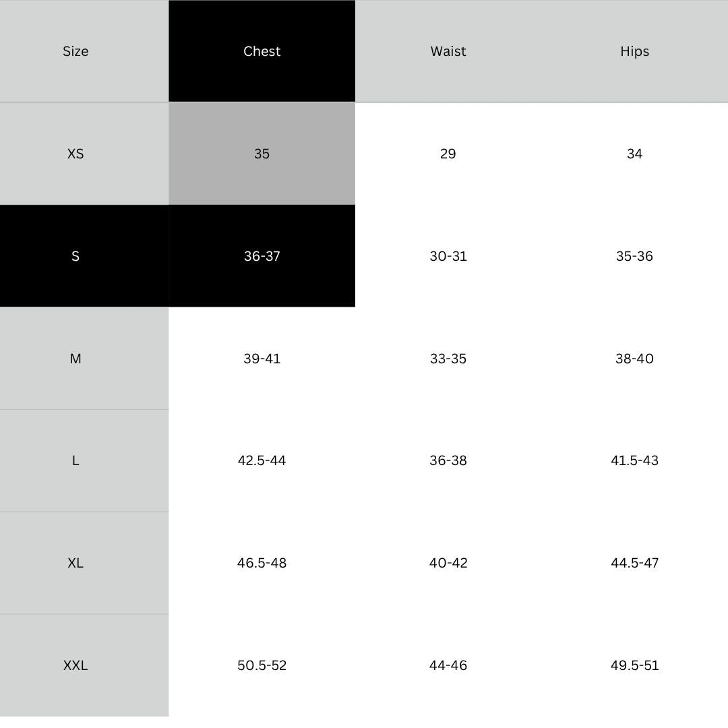
Task: Select the XL size row label
Action: click(75, 563)
